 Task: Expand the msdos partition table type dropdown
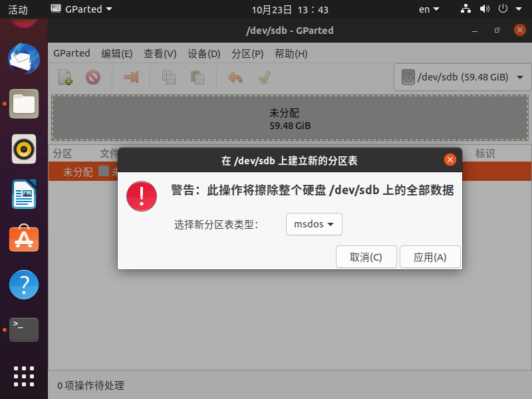[314, 224]
